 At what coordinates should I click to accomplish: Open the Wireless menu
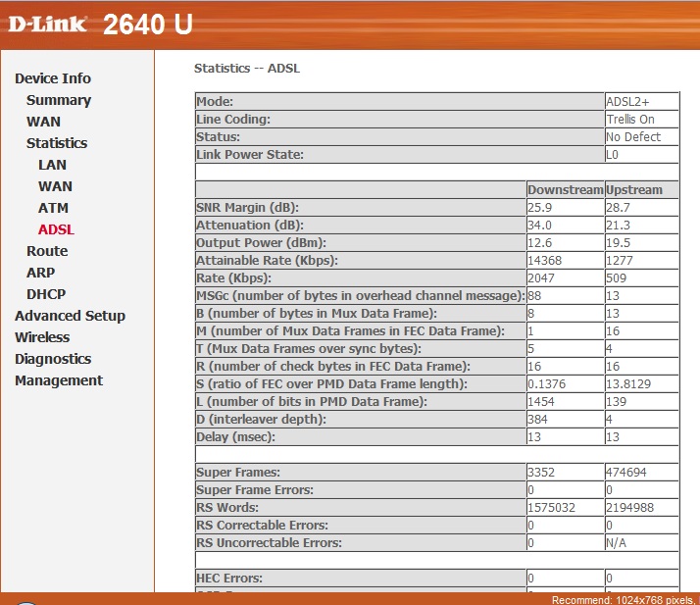tap(42, 337)
